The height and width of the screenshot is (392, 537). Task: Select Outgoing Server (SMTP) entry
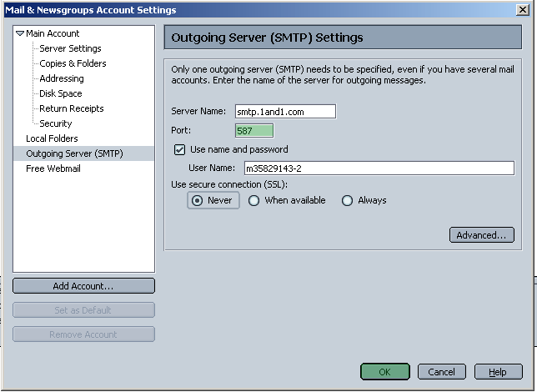point(74,153)
